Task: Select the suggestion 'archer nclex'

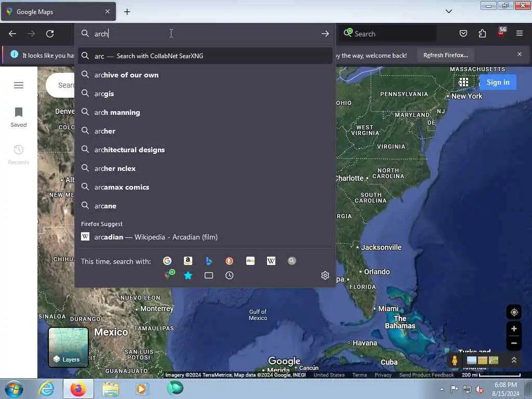Action: (205, 168)
